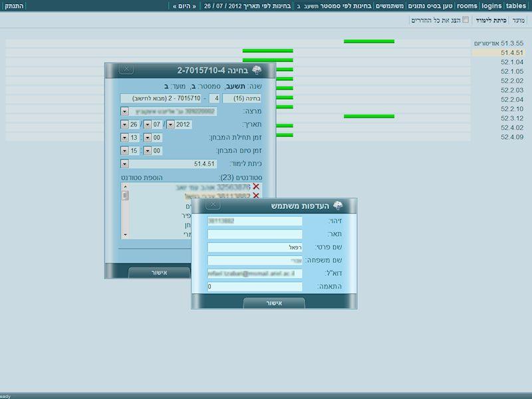
Task: Open the exam end minutes dropdown
Action: (147, 151)
